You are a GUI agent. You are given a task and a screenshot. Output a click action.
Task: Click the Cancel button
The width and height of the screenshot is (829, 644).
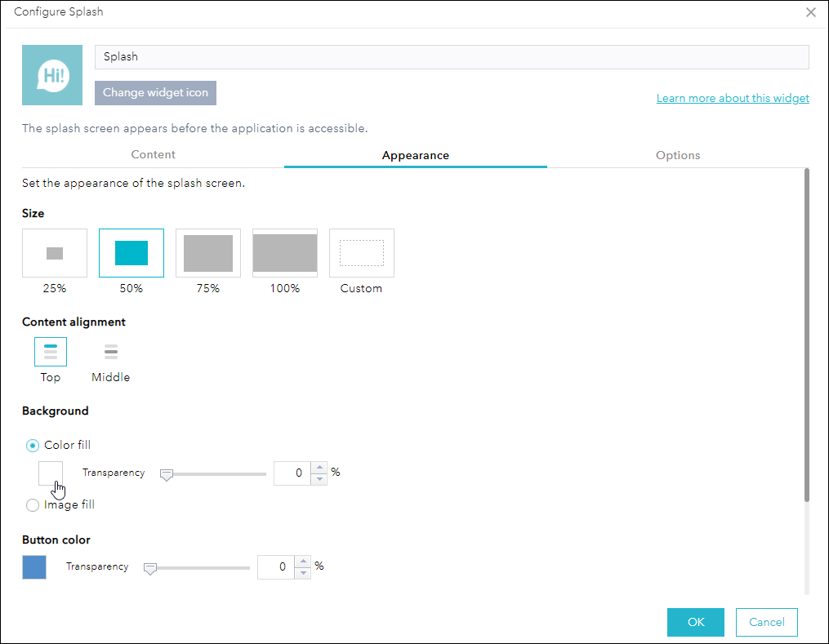(767, 622)
